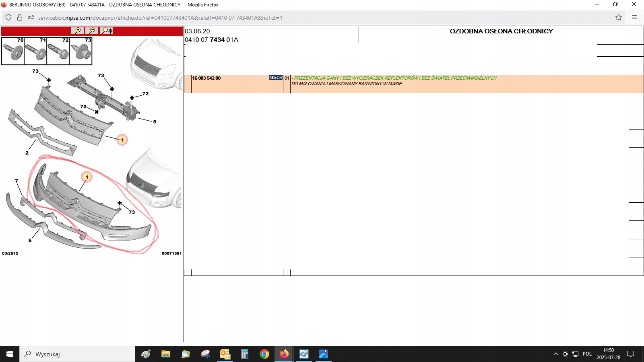The height and width of the screenshot is (362, 644).
Task: Click the padlock site security icon
Action: [19, 17]
